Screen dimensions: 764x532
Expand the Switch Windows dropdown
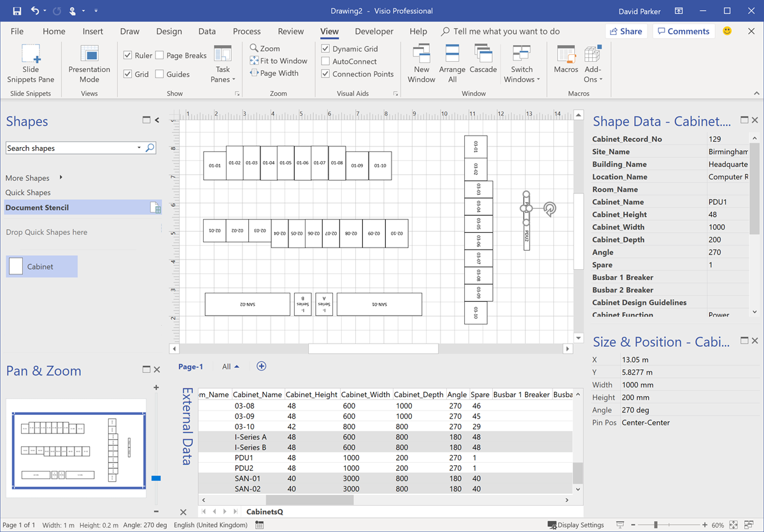[521, 64]
